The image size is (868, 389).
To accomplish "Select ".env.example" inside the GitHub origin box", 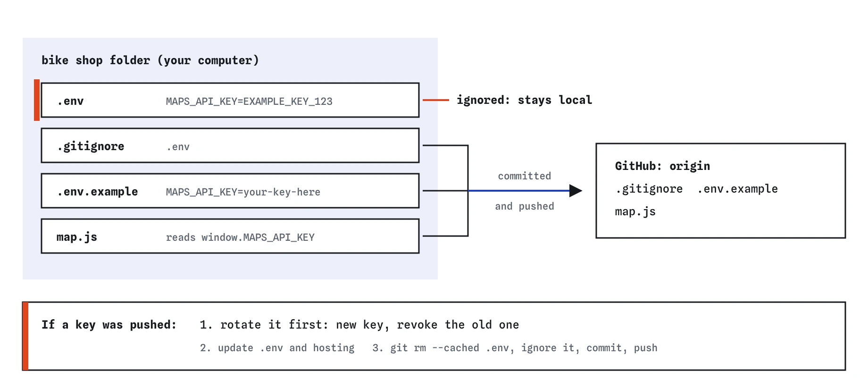I will click(738, 189).
